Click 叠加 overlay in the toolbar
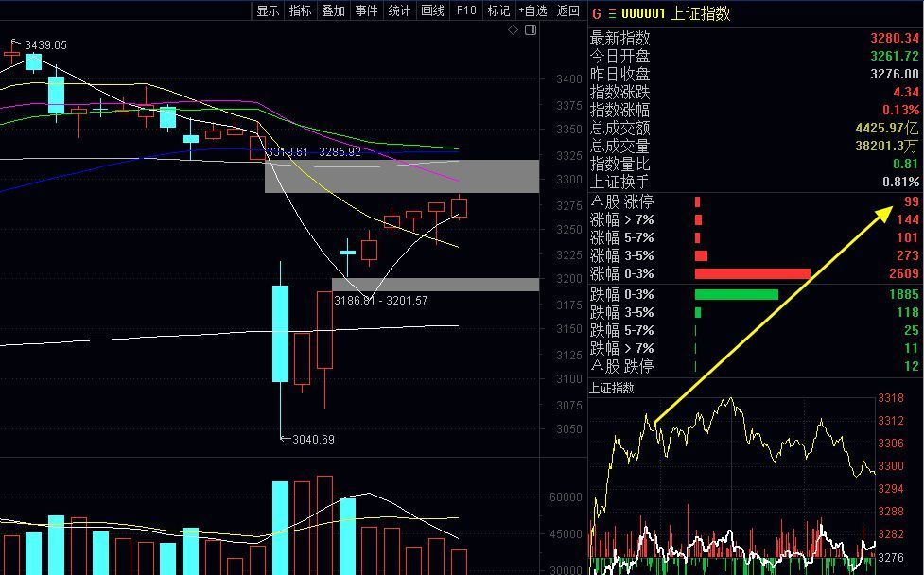The width and height of the screenshot is (924, 575). (333, 10)
